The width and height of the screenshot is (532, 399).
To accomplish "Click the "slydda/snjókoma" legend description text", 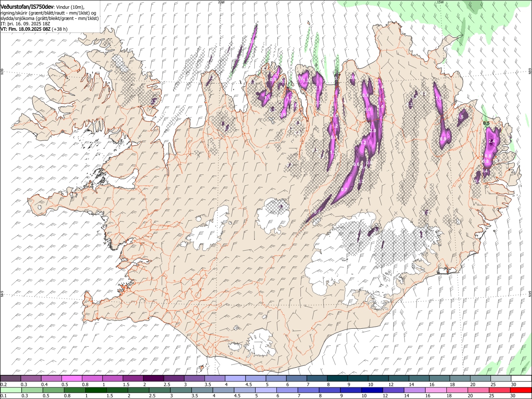I will pos(17,18).
